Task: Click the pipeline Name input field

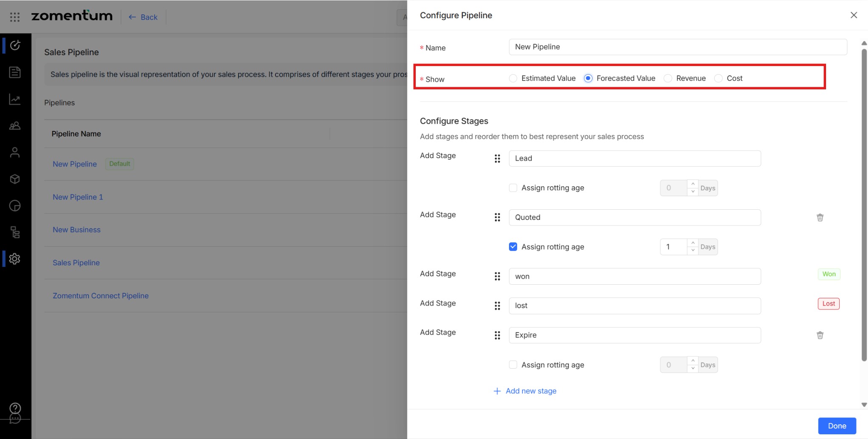Action: pyautogui.click(x=678, y=47)
